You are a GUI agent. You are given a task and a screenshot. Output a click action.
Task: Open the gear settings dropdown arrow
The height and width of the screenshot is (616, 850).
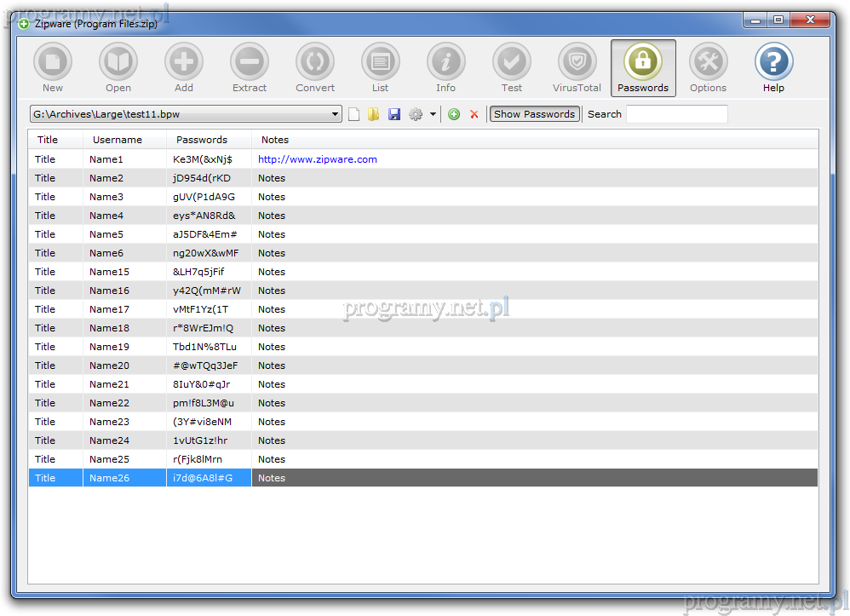pos(433,114)
